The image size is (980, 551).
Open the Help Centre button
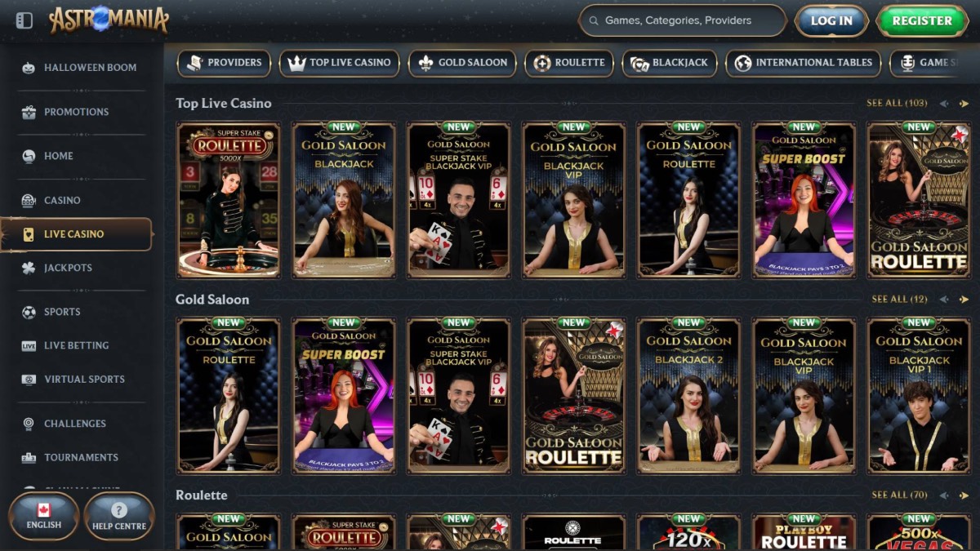119,517
